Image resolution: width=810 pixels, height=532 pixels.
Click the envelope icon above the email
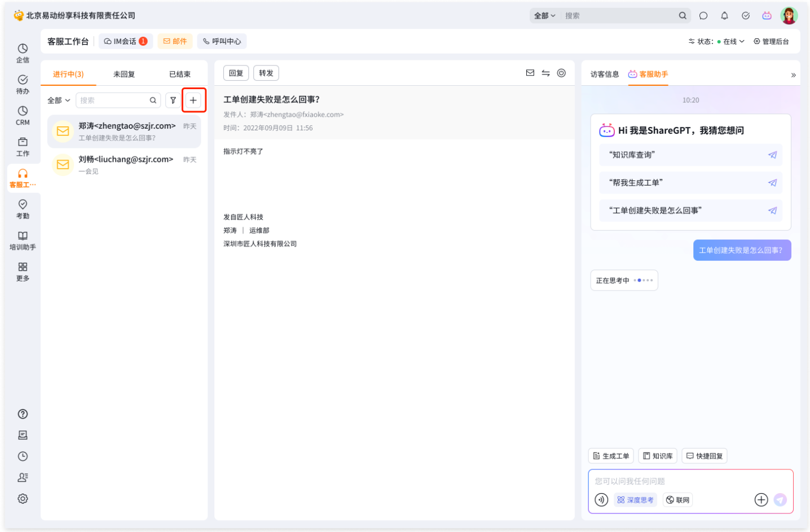(530, 73)
